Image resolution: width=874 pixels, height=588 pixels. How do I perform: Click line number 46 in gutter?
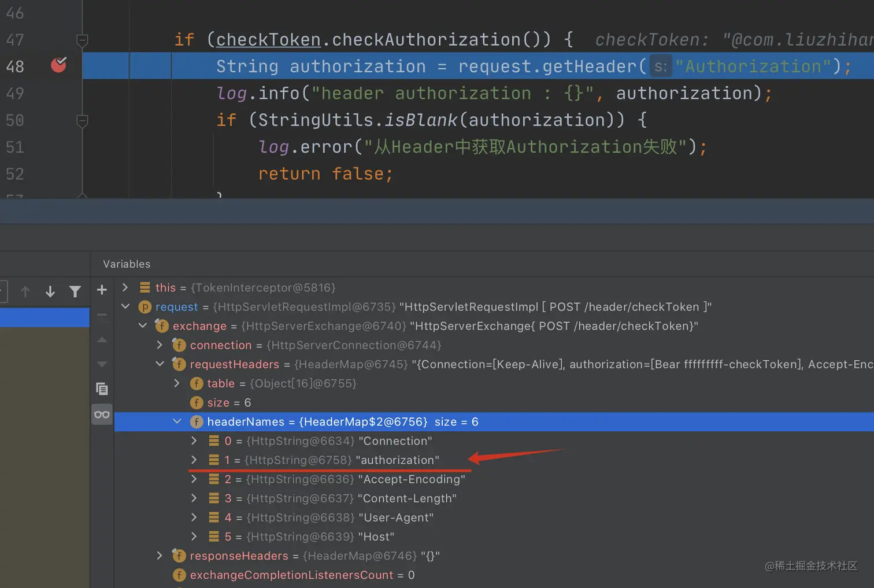[14, 13]
